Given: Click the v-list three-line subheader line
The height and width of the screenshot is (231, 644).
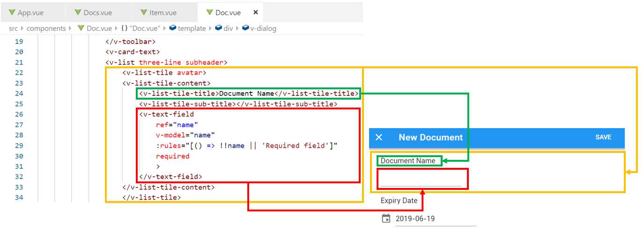Looking at the screenshot, I should tap(166, 62).
